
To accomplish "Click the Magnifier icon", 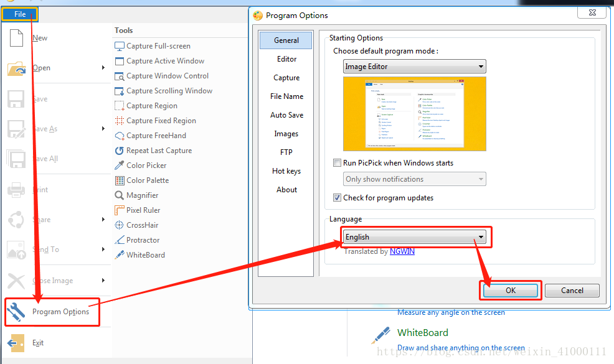I will click(x=120, y=195).
